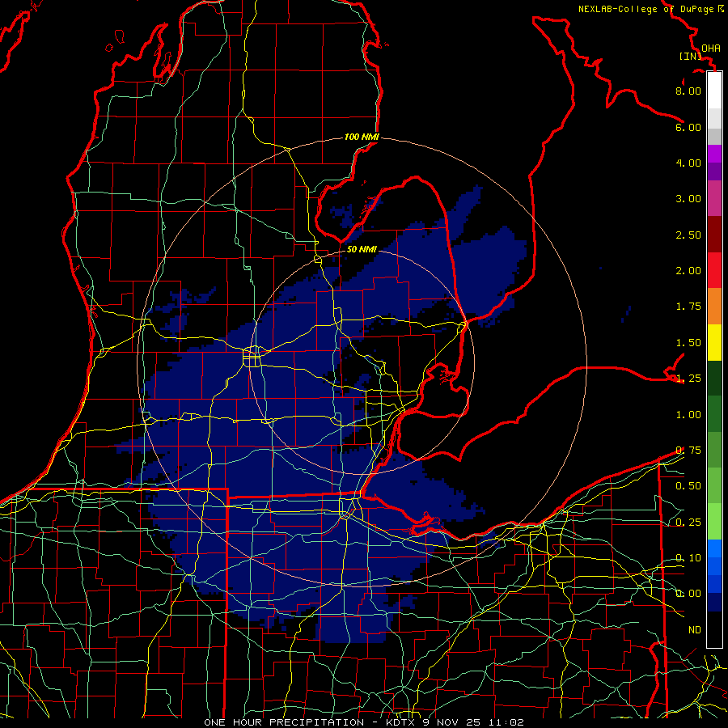Click the OHA product label above legend

coord(711,48)
